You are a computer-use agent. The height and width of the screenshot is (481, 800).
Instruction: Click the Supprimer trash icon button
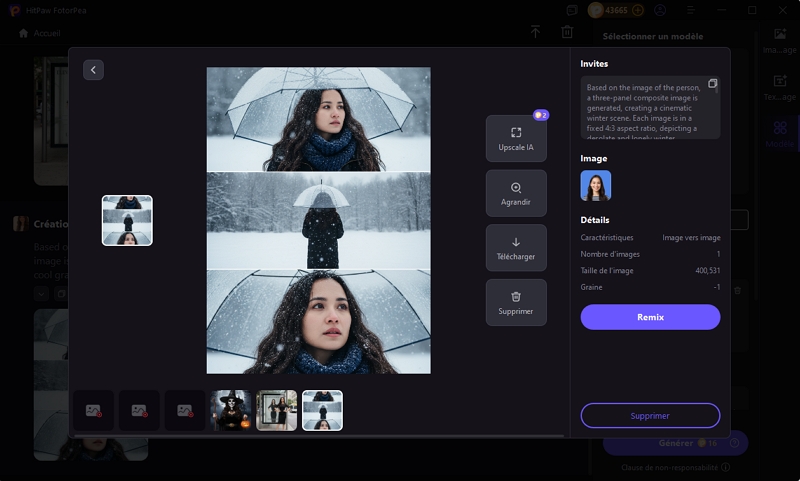(516, 303)
